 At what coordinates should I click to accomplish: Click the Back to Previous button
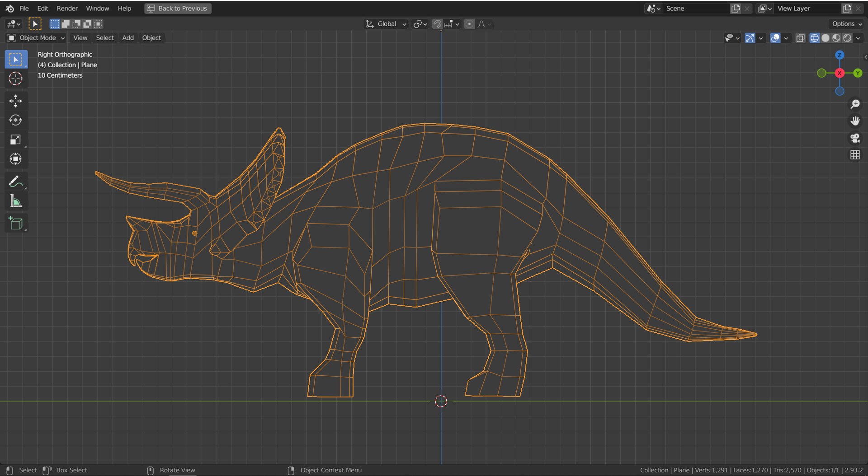pos(178,8)
